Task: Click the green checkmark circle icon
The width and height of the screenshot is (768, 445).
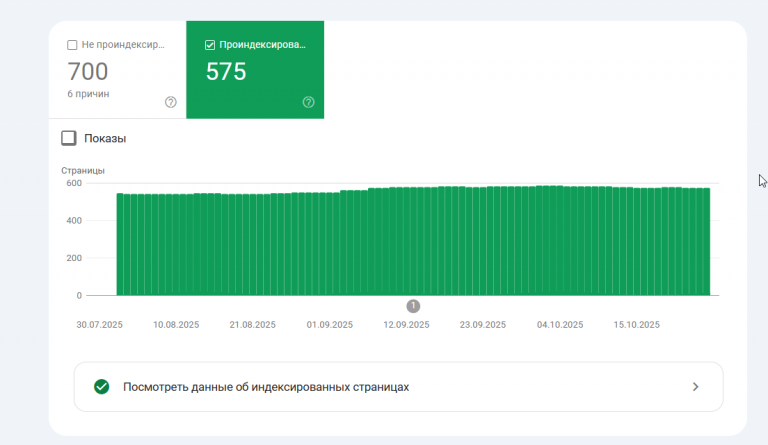Action: 101,387
